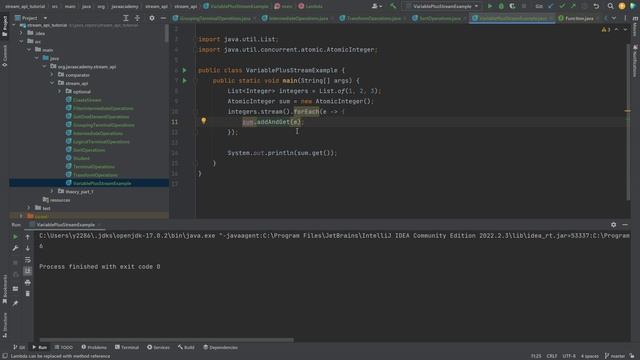Click CRLF line separator in status bar

(x=552, y=356)
